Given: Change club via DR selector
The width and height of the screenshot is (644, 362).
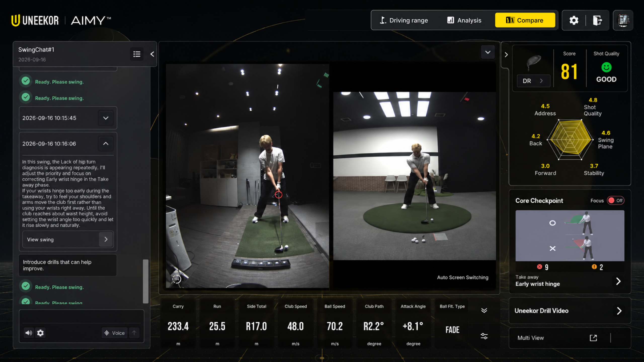Looking at the screenshot, I should pos(533,81).
